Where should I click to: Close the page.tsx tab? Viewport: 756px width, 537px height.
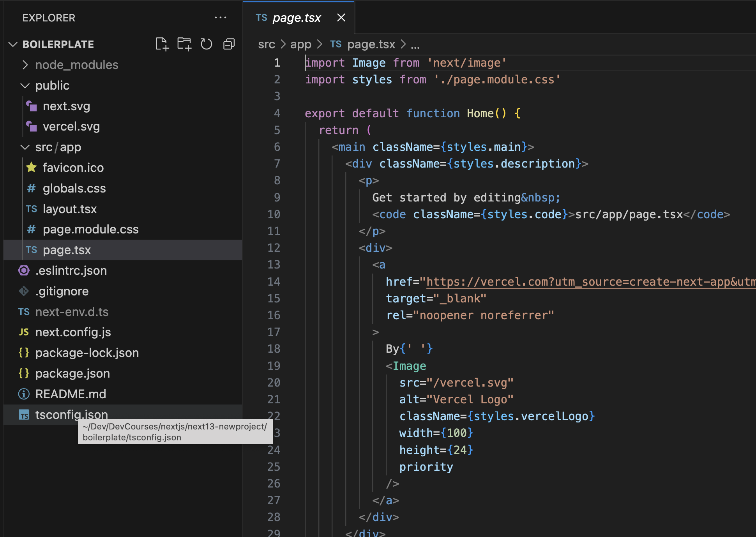click(341, 18)
